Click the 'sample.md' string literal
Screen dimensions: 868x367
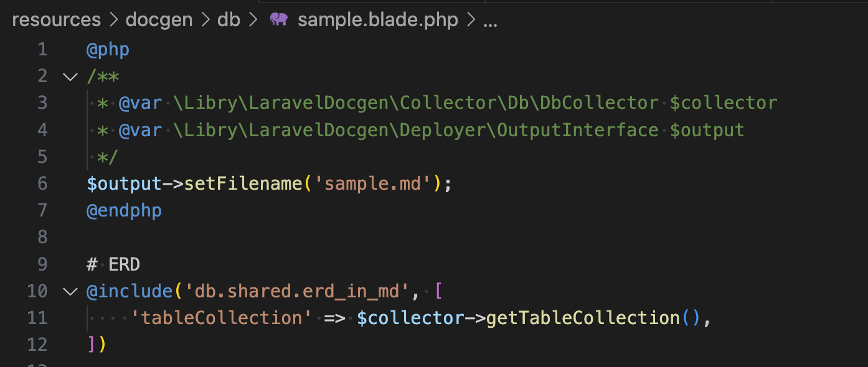point(377,183)
